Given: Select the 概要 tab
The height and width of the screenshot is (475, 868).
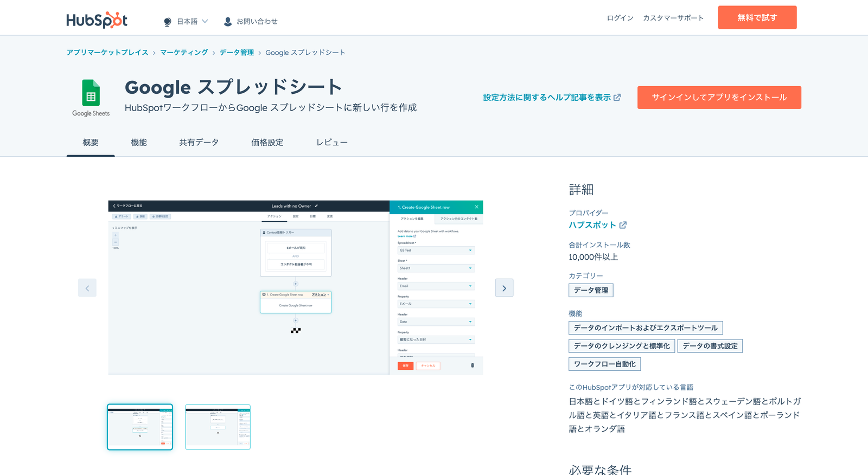Looking at the screenshot, I should (x=91, y=143).
